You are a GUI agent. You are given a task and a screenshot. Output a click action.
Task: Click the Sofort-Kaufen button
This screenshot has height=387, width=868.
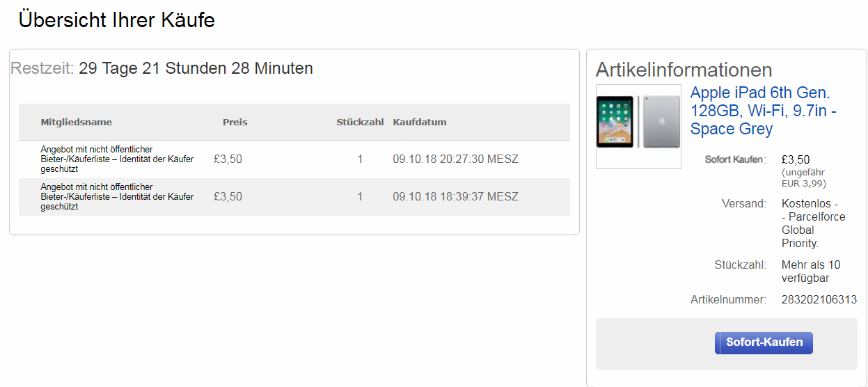764,342
